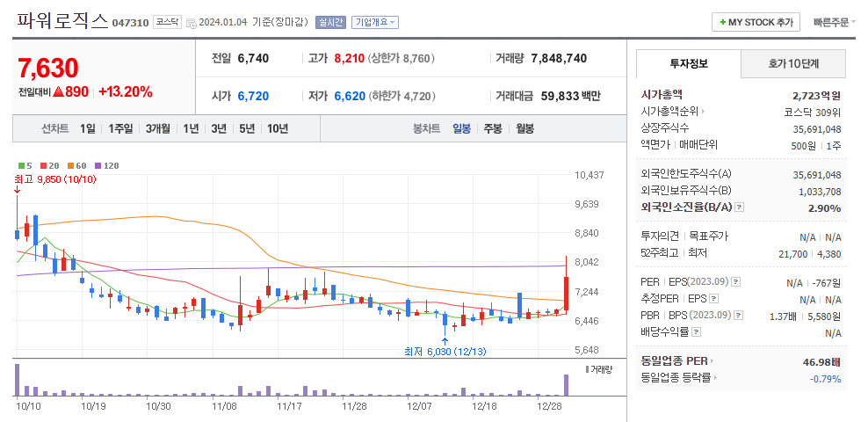Click the 저가 value 6,620
The width and height of the screenshot is (868, 422).
350,96
